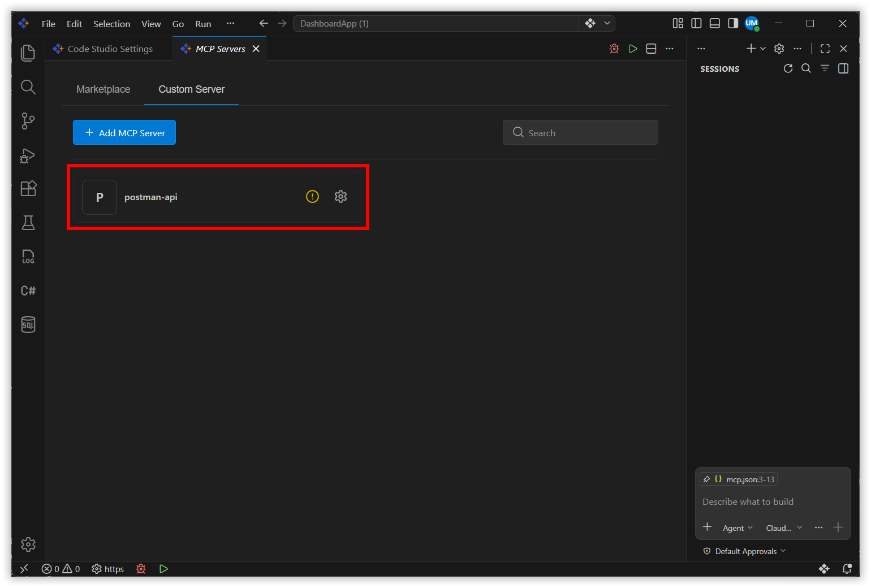Click the postman-api warning status icon
This screenshot has height=588, width=871.
312,196
